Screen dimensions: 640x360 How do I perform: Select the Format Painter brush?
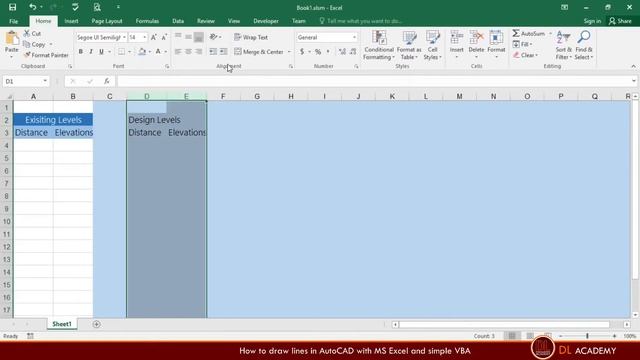click(27, 55)
